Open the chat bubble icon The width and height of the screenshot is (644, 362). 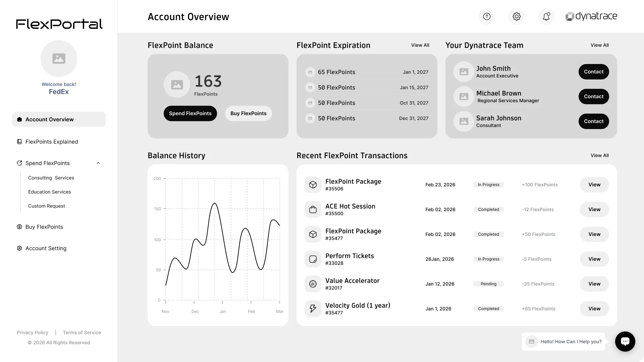625,342
